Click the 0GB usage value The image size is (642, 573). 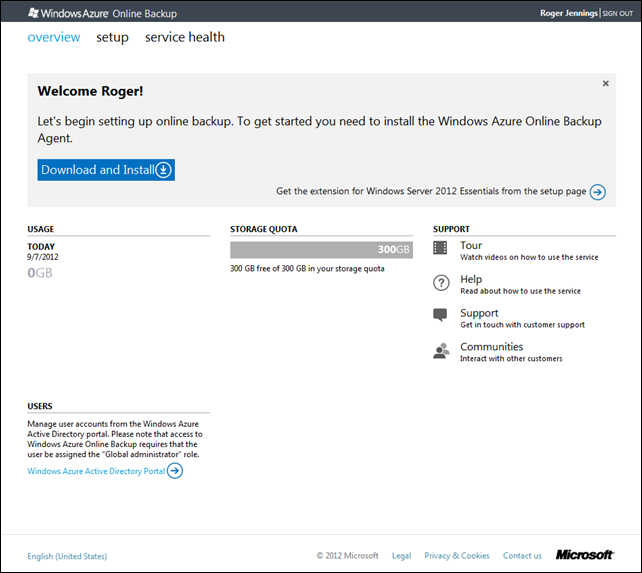tap(40, 273)
